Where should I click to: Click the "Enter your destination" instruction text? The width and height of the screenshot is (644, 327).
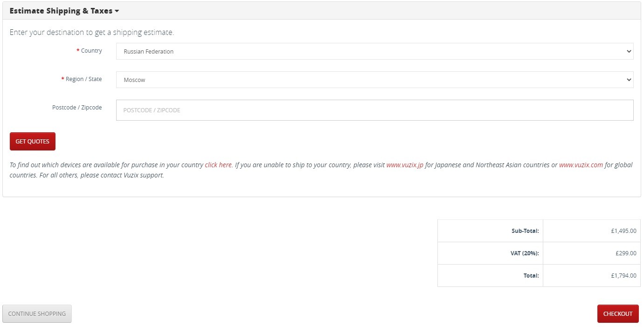(91, 33)
